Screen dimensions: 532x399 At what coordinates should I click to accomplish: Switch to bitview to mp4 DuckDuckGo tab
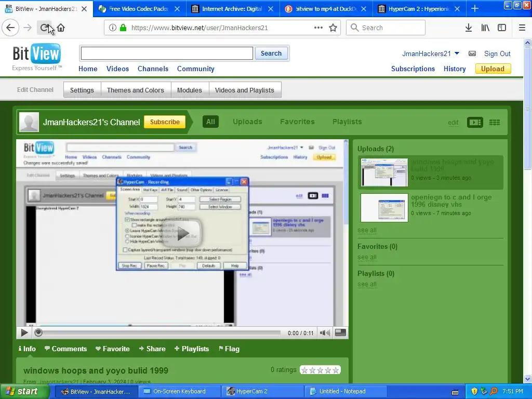(x=326, y=9)
